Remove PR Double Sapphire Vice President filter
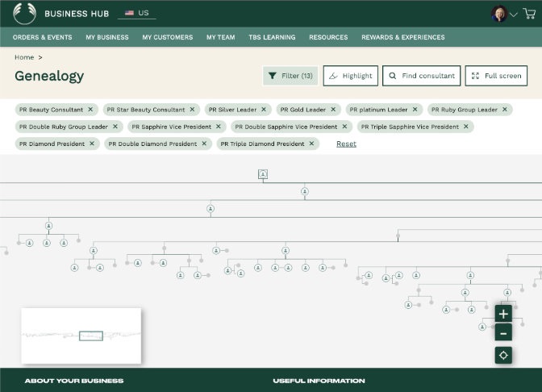The height and width of the screenshot is (392, 542). point(344,127)
